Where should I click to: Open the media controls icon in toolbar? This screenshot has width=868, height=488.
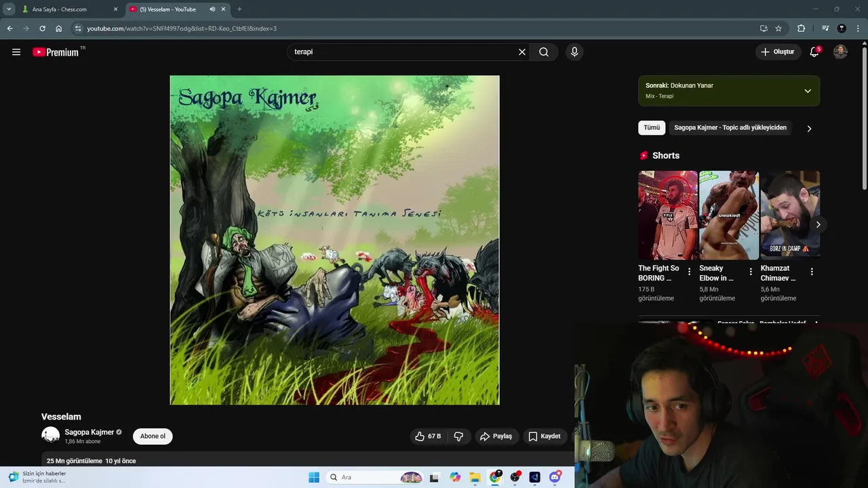825,28
